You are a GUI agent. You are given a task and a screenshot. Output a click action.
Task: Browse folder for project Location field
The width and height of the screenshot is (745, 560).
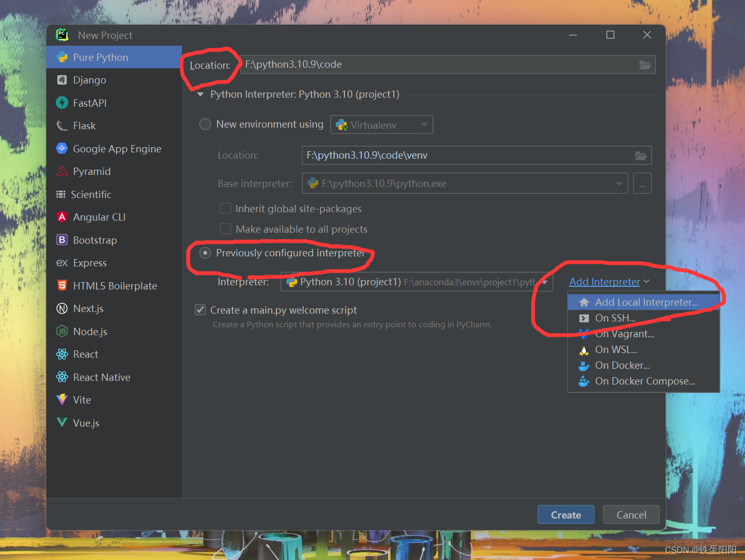click(x=645, y=65)
